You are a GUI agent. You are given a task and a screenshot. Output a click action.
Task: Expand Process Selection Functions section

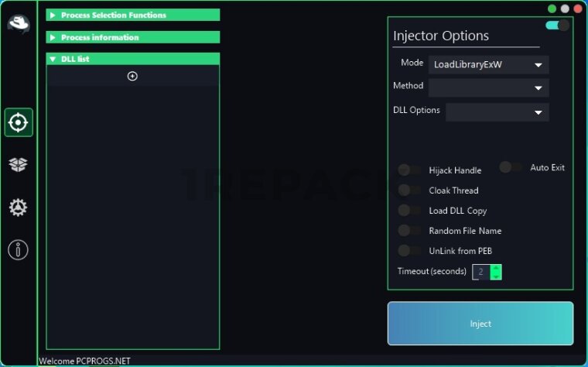tap(133, 15)
